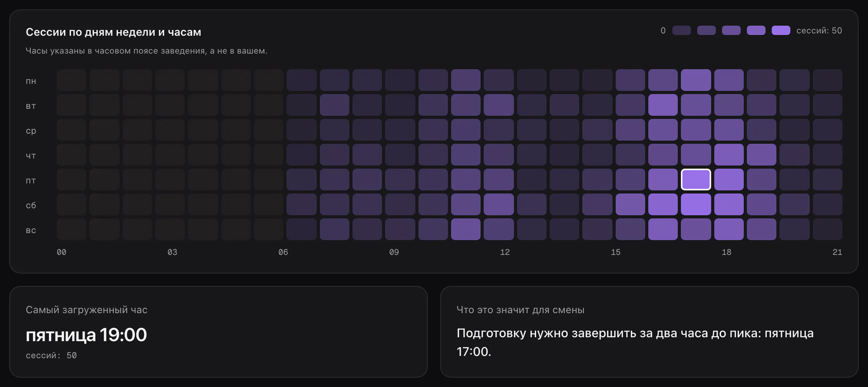Click the сб row label
868x387 pixels.
pyautogui.click(x=31, y=205)
